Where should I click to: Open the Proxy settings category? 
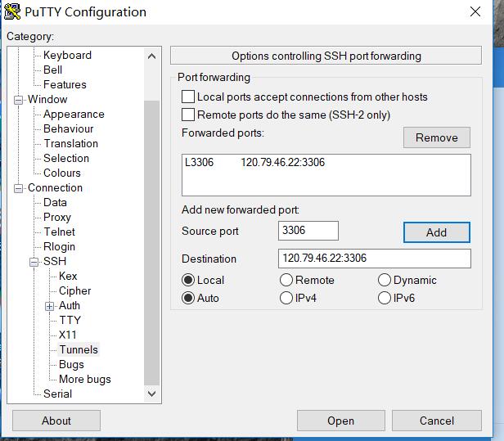click(57, 218)
